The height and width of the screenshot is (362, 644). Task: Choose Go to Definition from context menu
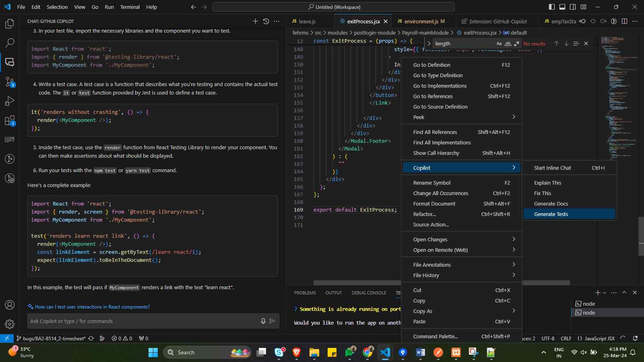click(462, 65)
